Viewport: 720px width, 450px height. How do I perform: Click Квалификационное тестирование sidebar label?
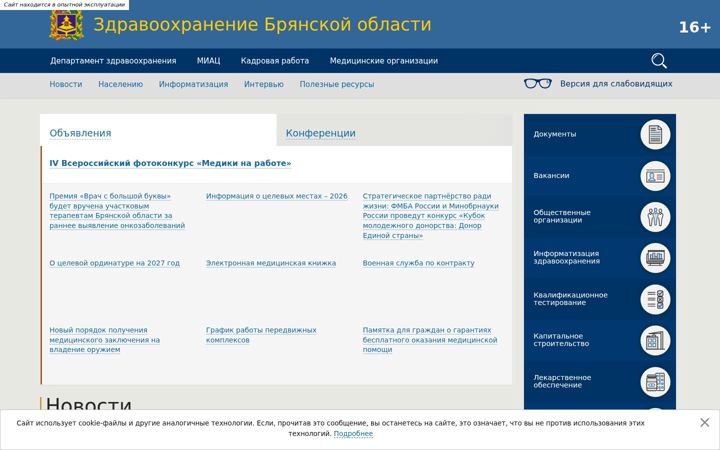(570, 298)
